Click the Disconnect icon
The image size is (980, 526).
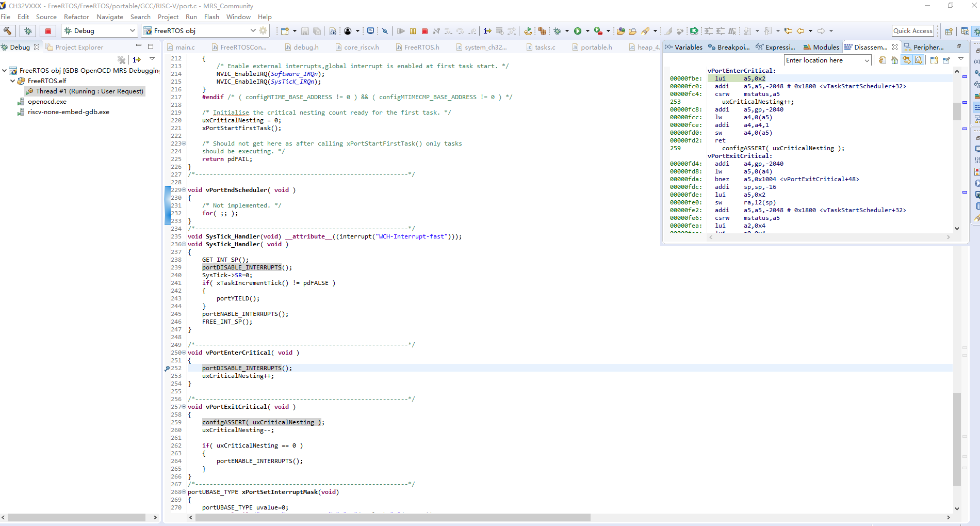click(436, 31)
